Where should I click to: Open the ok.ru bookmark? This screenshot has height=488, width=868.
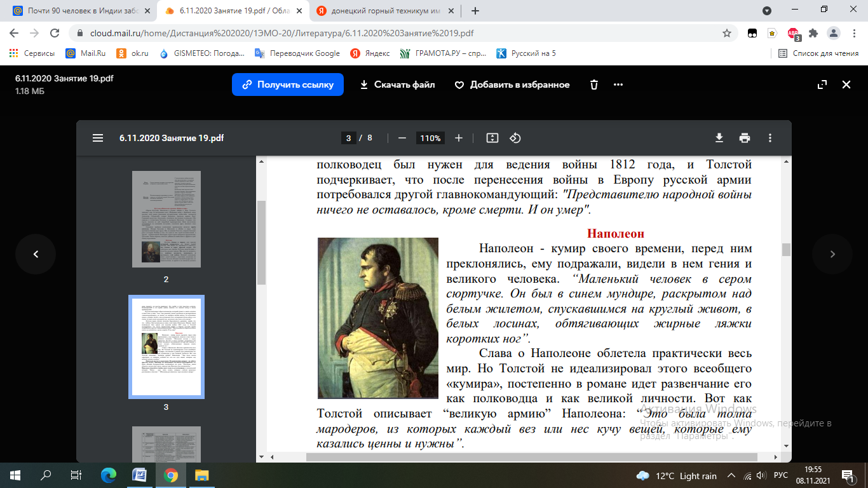133,53
